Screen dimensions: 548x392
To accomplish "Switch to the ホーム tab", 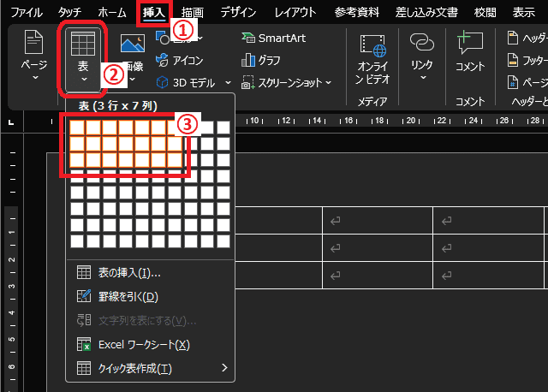I will pos(111,12).
